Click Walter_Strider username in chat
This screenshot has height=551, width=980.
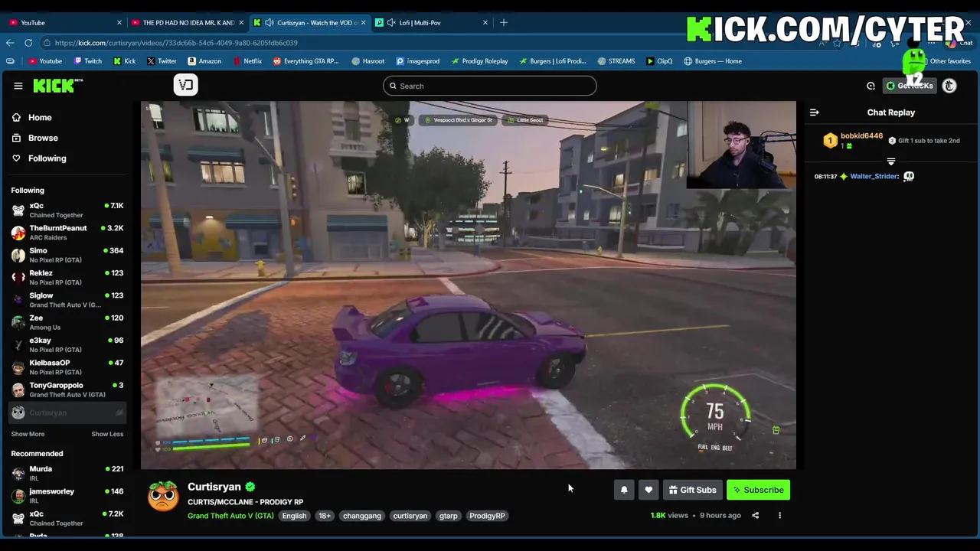pyautogui.click(x=874, y=176)
